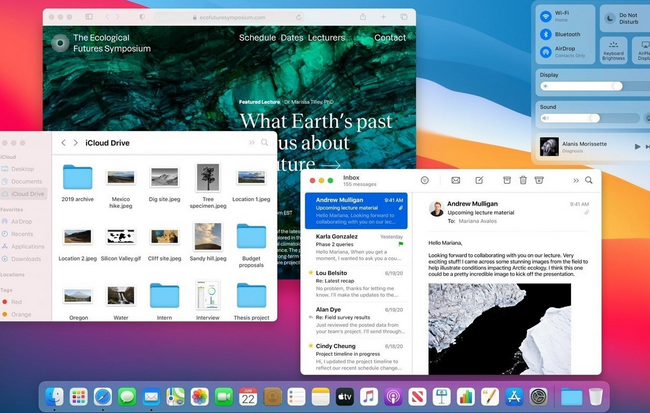Toggle Bluetooth in Control Center
Screen dimensions: 650x413
[546, 34]
